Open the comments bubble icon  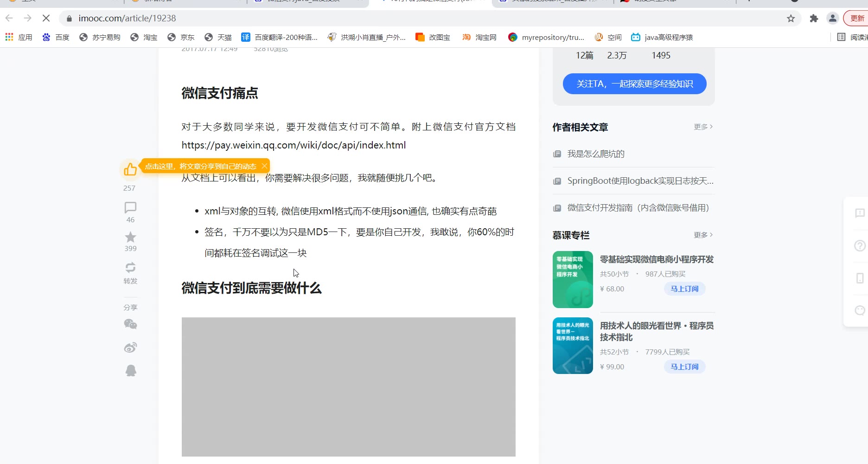point(130,207)
